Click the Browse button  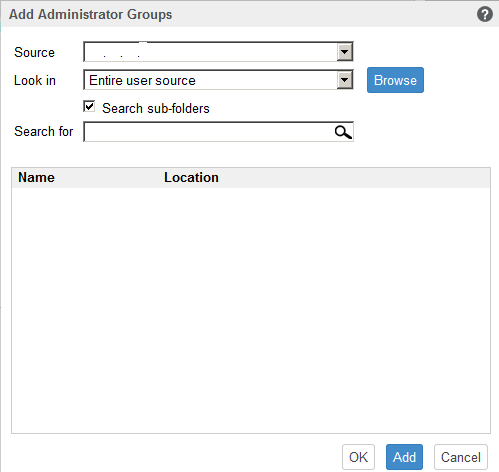pyautogui.click(x=395, y=80)
